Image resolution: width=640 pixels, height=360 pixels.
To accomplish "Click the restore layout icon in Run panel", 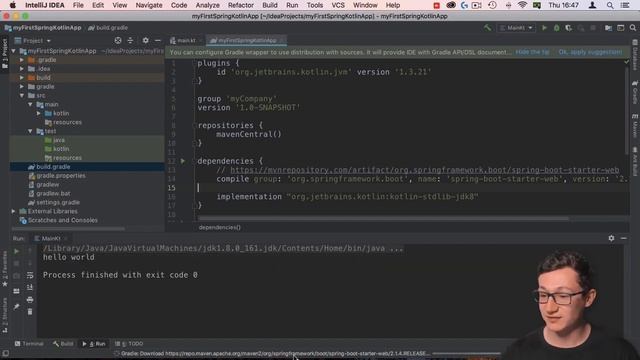I will (16, 291).
